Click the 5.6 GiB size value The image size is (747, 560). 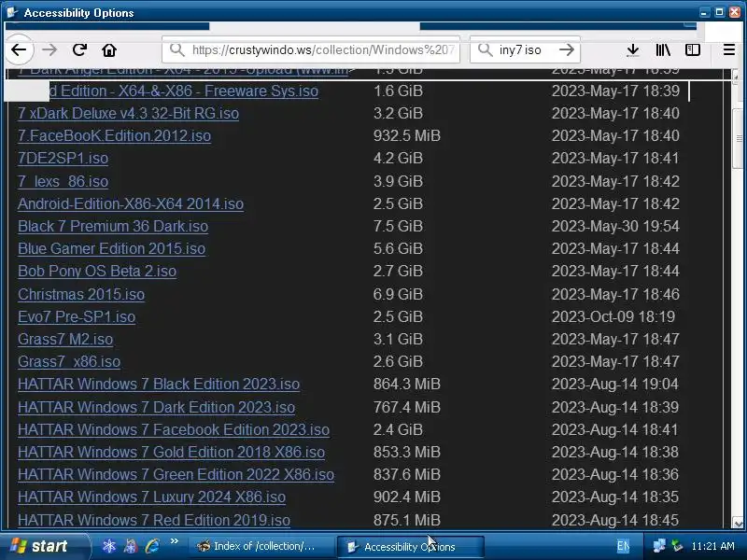[x=398, y=248]
